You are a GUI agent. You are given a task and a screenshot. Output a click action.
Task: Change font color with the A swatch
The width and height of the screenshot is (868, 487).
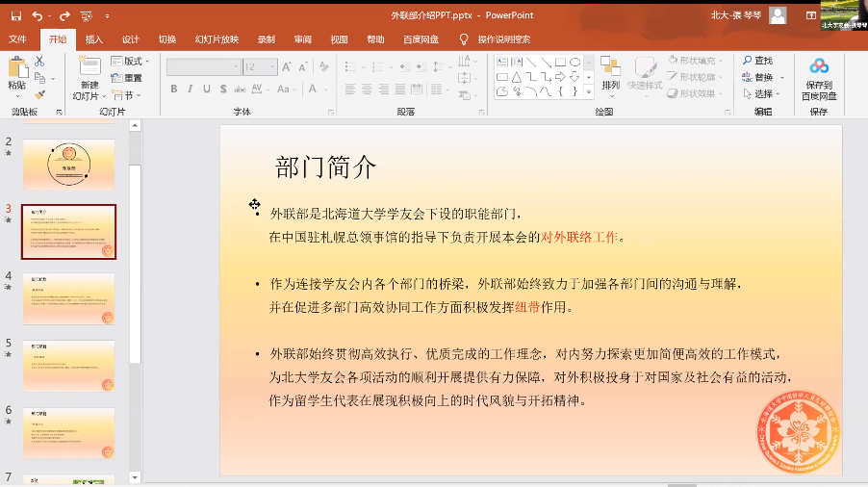313,89
